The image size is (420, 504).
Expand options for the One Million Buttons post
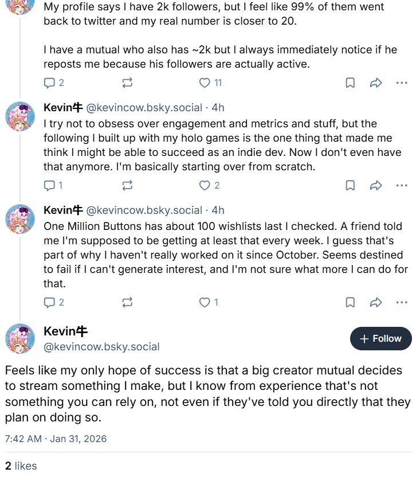[x=402, y=302]
